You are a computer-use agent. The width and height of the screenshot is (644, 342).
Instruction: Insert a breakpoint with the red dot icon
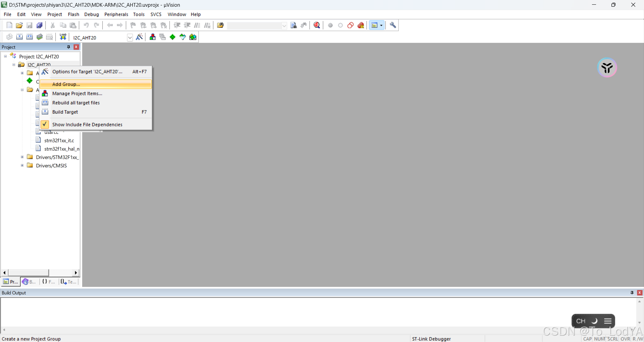point(330,25)
